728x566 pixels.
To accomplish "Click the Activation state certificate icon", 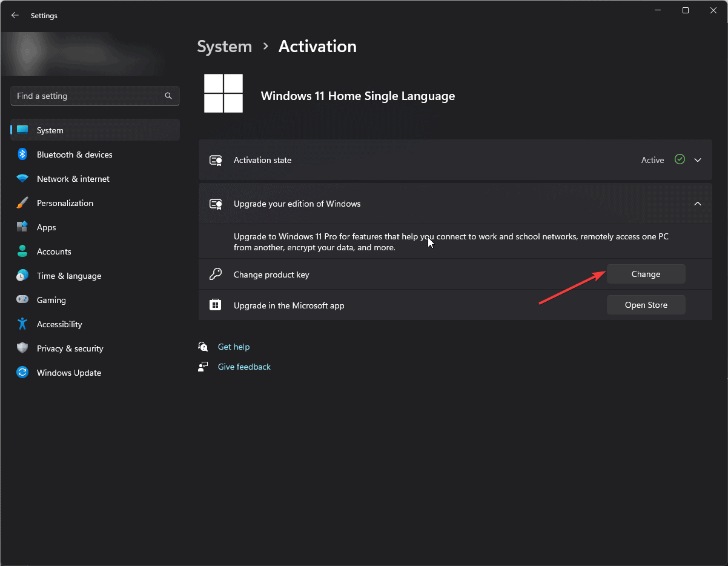I will (216, 160).
